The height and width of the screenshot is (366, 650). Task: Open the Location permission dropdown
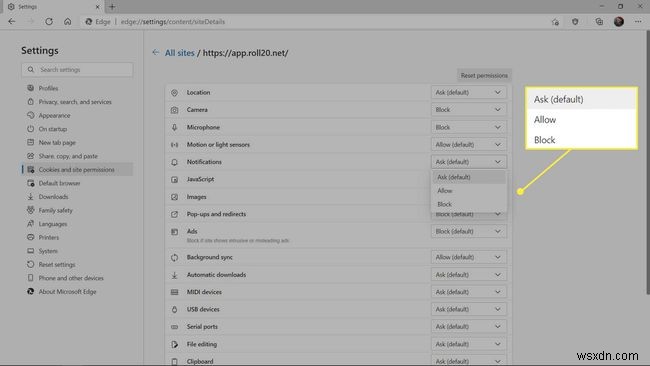[468, 92]
